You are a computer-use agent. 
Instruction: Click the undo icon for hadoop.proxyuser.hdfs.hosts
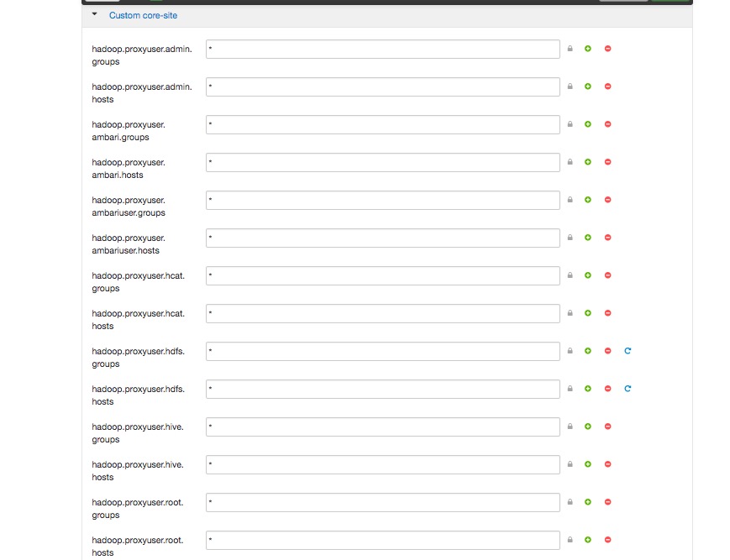pyautogui.click(x=627, y=388)
